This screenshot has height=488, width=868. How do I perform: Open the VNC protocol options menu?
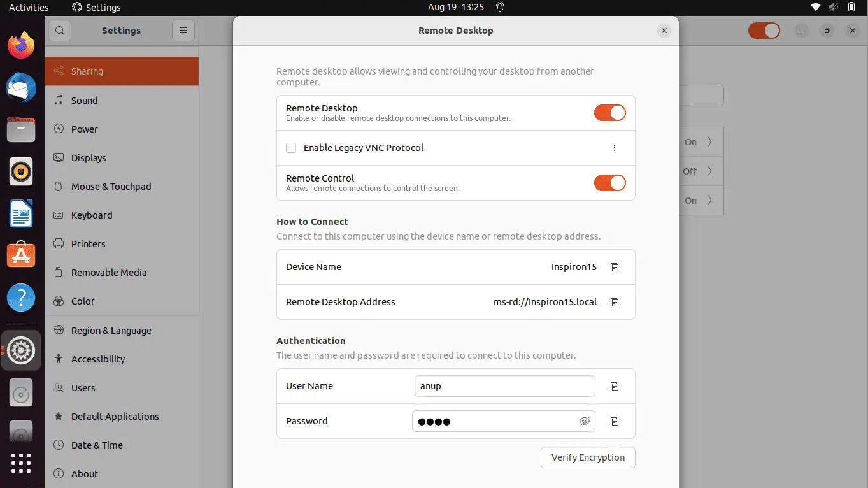(x=615, y=147)
